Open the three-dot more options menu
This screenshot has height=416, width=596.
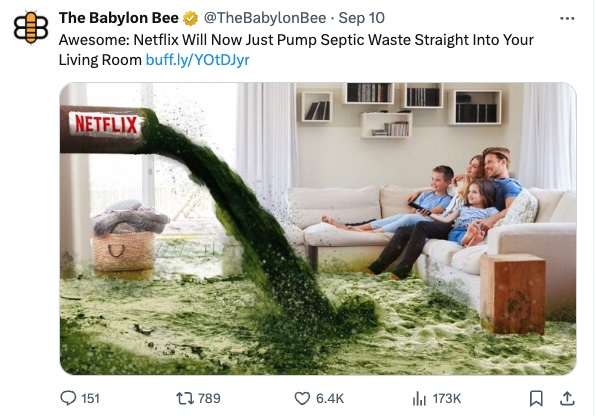[567, 18]
